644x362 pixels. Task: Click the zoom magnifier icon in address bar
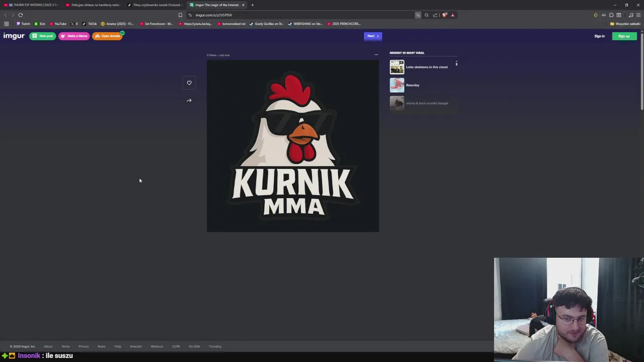click(427, 15)
